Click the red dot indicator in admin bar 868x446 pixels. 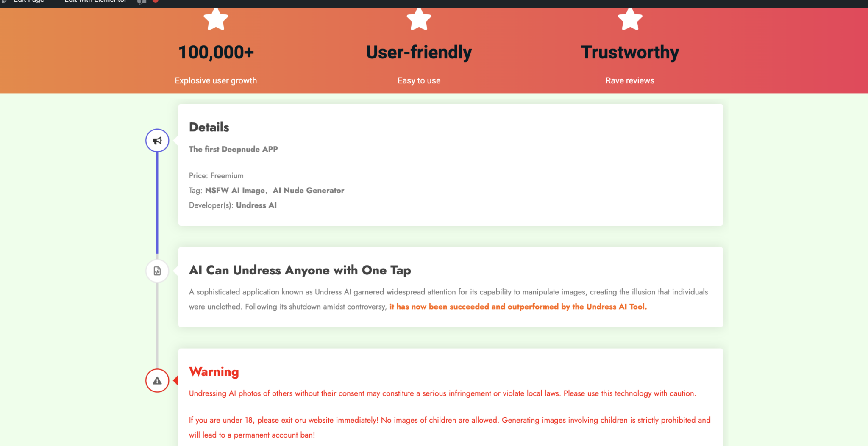pyautogui.click(x=156, y=1)
